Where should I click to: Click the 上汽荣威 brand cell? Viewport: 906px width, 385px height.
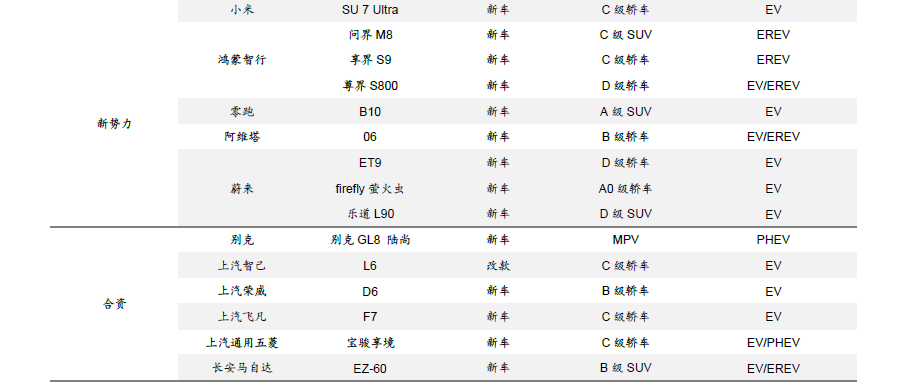[x=242, y=291]
